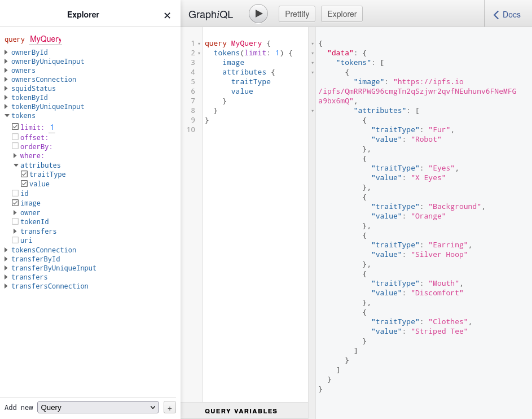The width and height of the screenshot is (532, 419).
Task: Click "Silver Hoop" value in results
Action: (439, 254)
